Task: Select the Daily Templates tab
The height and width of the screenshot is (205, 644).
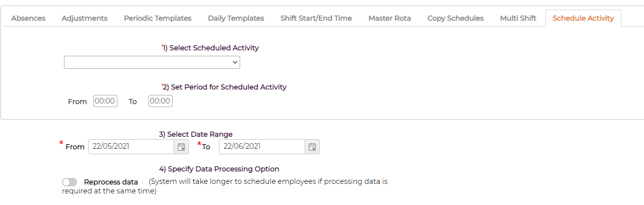Action: click(236, 18)
